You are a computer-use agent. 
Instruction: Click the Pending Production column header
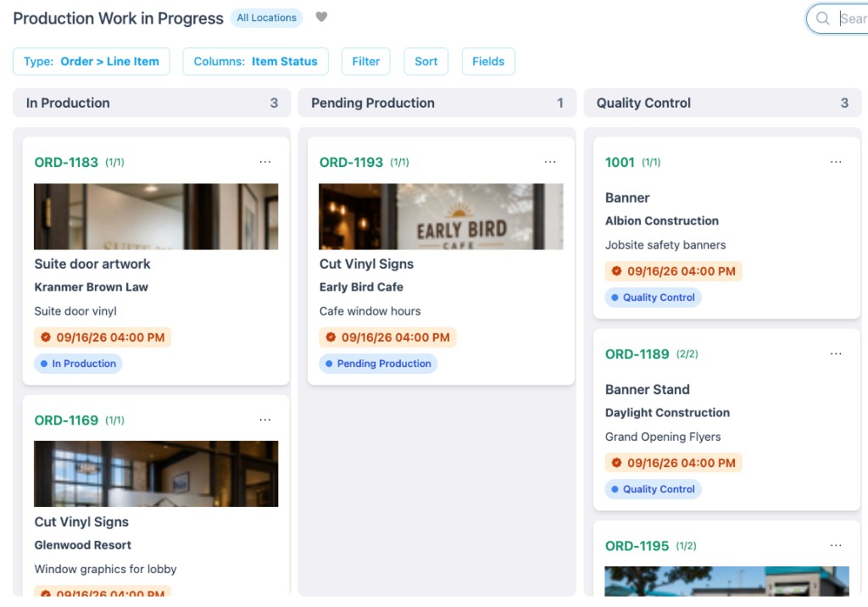click(x=437, y=103)
